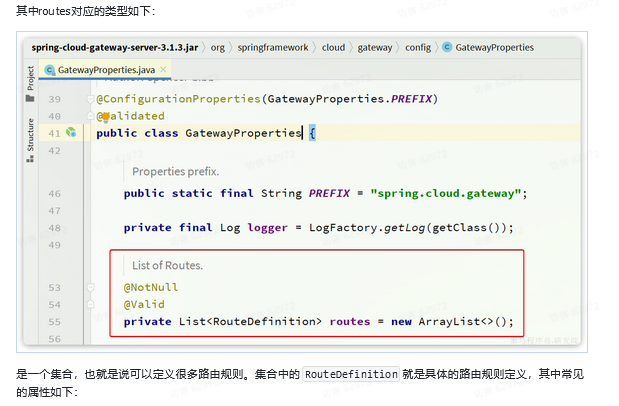Click the intention bulb on @Validated line

[106, 117]
